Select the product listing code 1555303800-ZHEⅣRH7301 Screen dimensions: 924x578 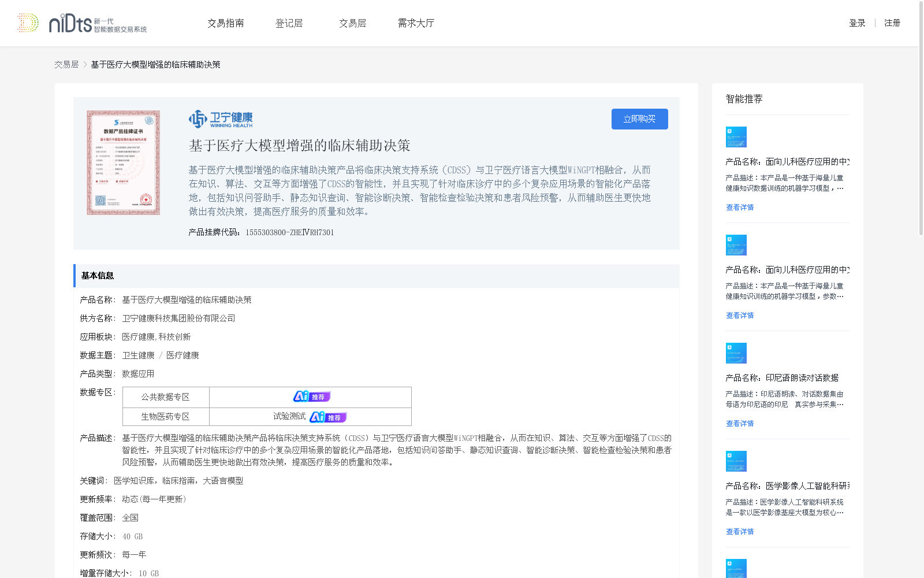point(290,232)
